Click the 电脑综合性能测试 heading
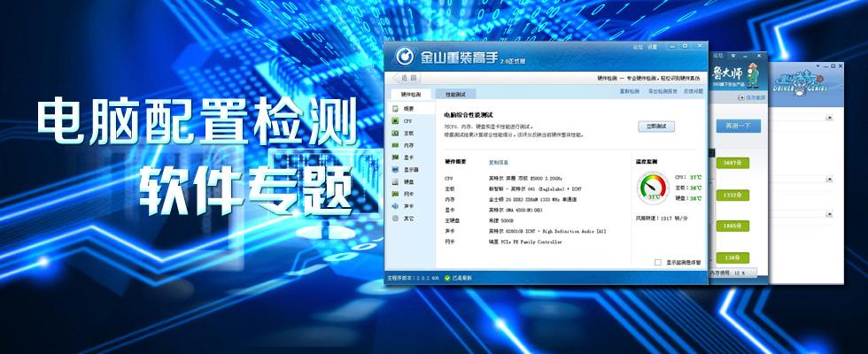 [x=469, y=115]
